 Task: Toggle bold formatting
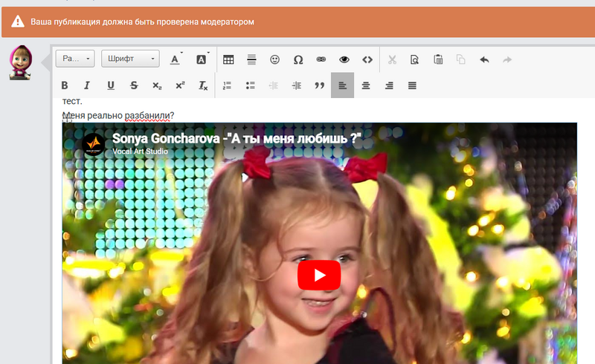point(65,85)
